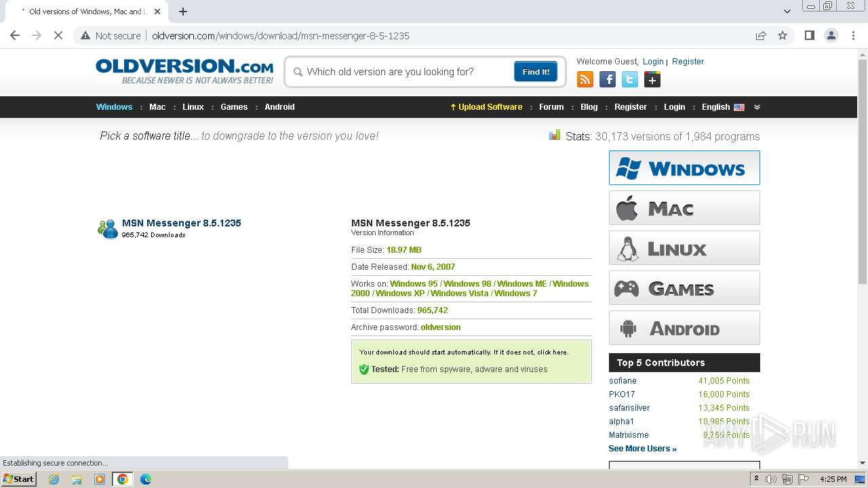This screenshot has width=868, height=488.
Task: Click the US flag language icon
Action: 739,107
